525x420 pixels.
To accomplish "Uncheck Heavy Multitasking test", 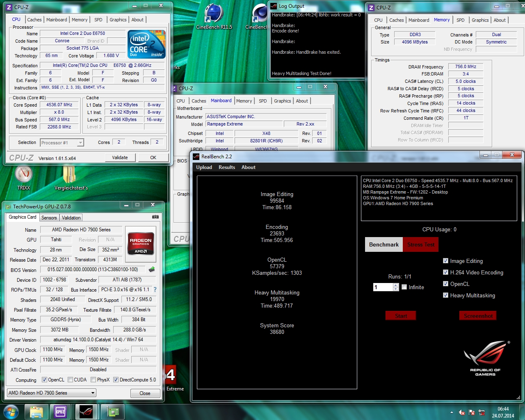I will pos(445,295).
